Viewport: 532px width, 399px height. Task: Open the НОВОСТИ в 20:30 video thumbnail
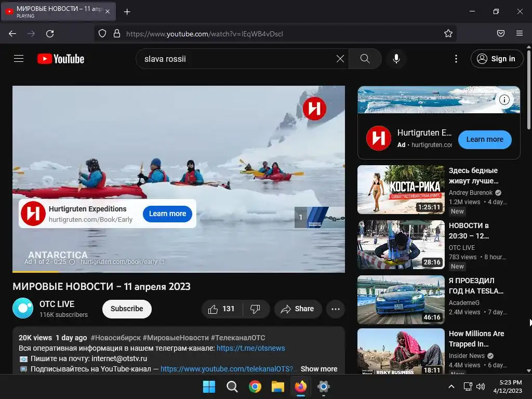[401, 245]
